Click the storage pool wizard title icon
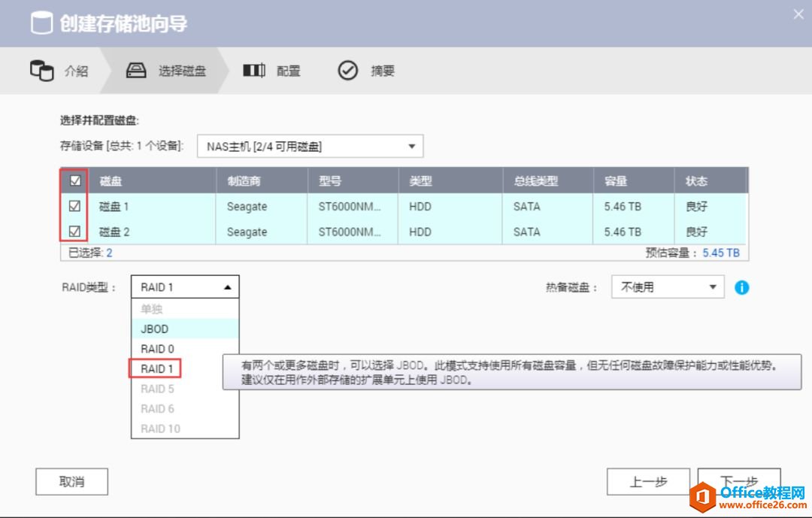The image size is (812, 518). point(42,23)
